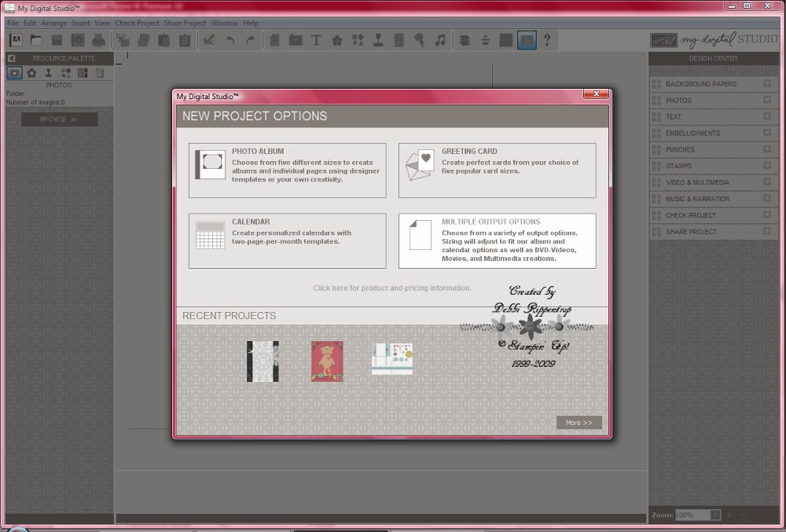Click the Undo arrow icon
The width and height of the screenshot is (786, 532).
click(230, 40)
